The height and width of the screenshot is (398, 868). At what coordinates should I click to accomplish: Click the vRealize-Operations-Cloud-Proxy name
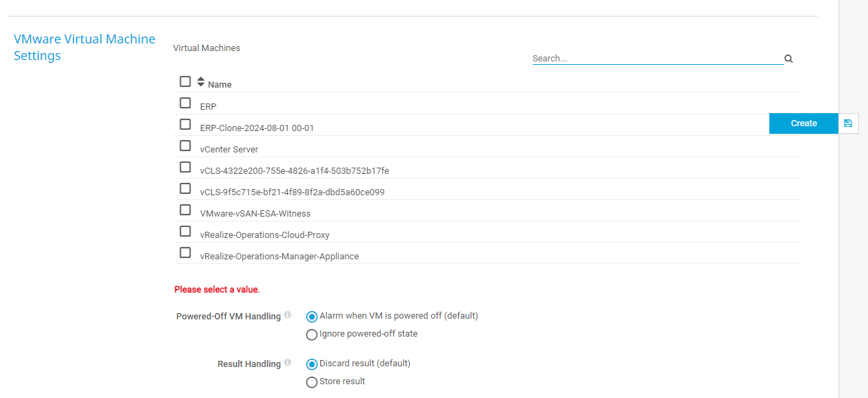tap(265, 235)
